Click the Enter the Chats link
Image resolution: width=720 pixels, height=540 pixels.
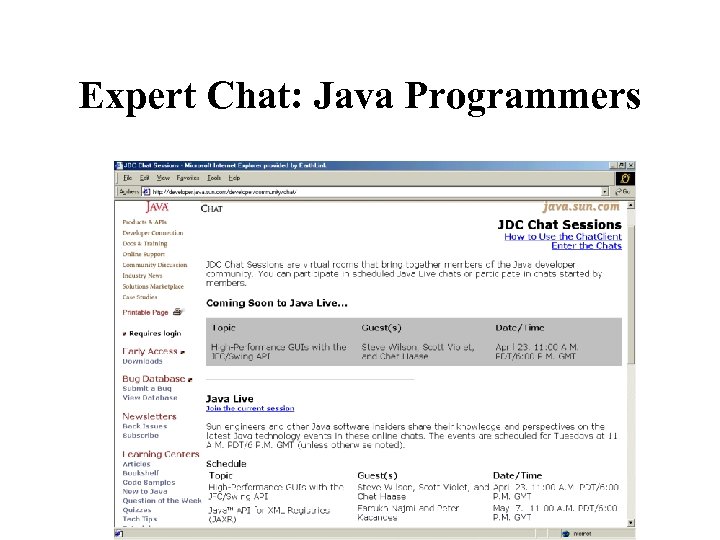click(586, 246)
